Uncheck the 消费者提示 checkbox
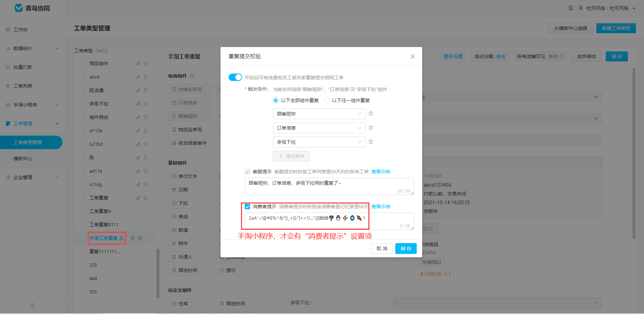 point(247,207)
